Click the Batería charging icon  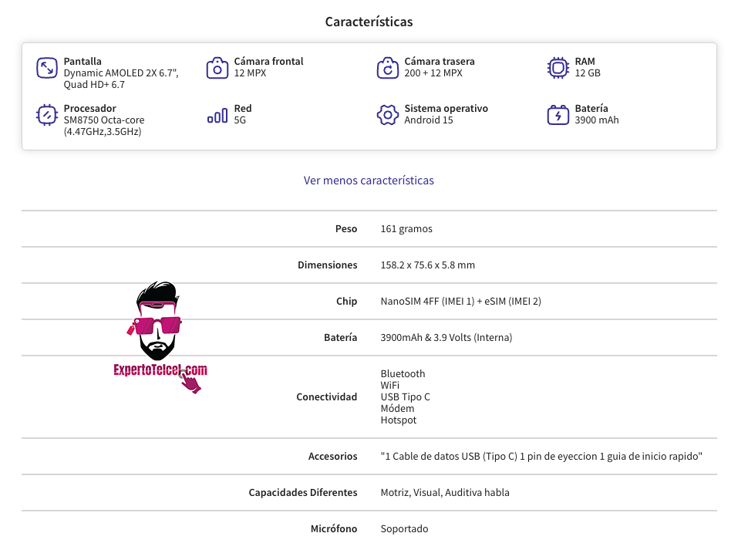click(x=558, y=115)
